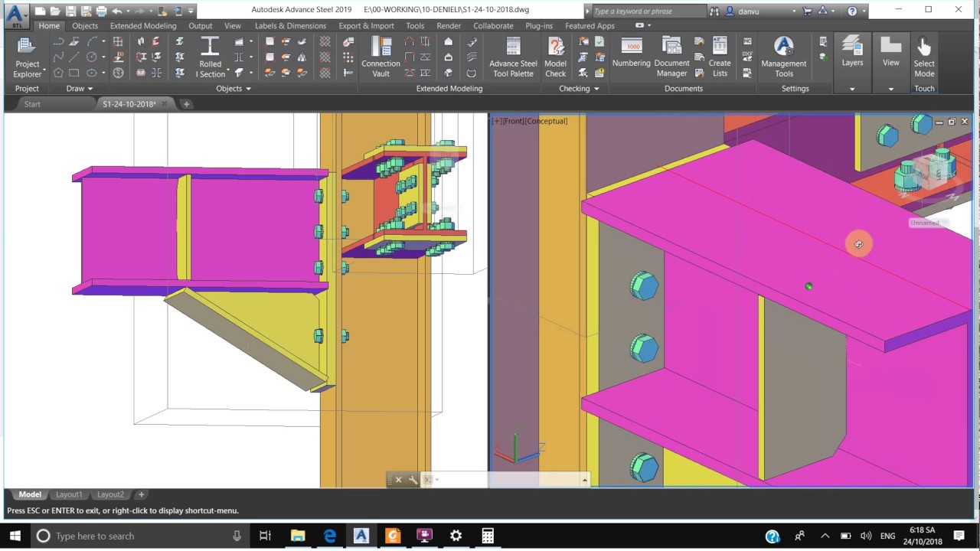The width and height of the screenshot is (980, 551).
Task: Open the Plug-ins ribbon tab
Action: coord(539,25)
